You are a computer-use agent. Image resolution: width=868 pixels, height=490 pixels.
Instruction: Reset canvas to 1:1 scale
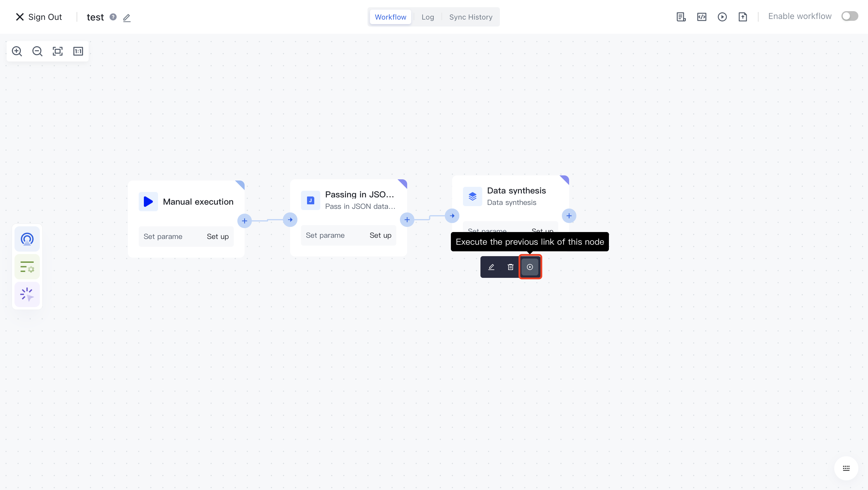tap(78, 51)
